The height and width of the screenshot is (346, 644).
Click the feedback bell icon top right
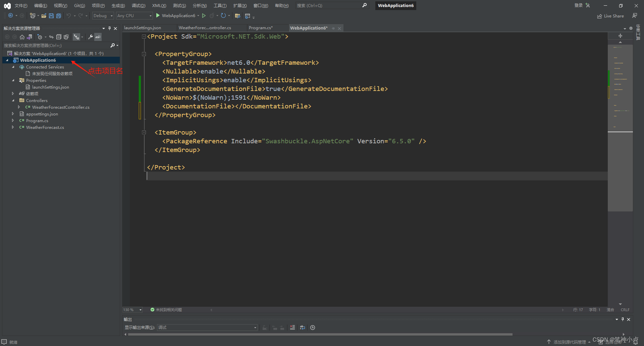(x=635, y=15)
